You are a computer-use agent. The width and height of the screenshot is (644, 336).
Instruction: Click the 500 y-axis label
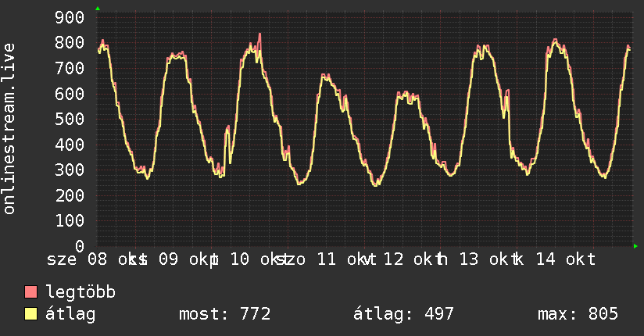click(70, 119)
